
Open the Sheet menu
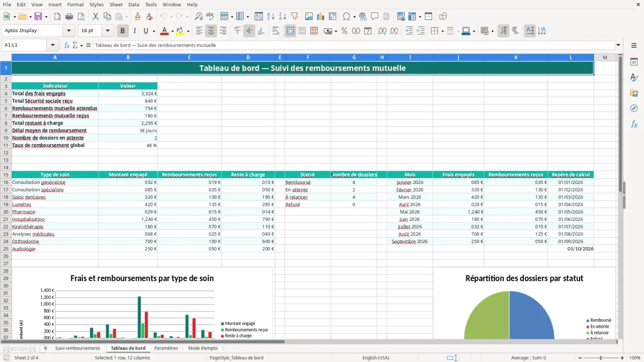coord(116,4)
